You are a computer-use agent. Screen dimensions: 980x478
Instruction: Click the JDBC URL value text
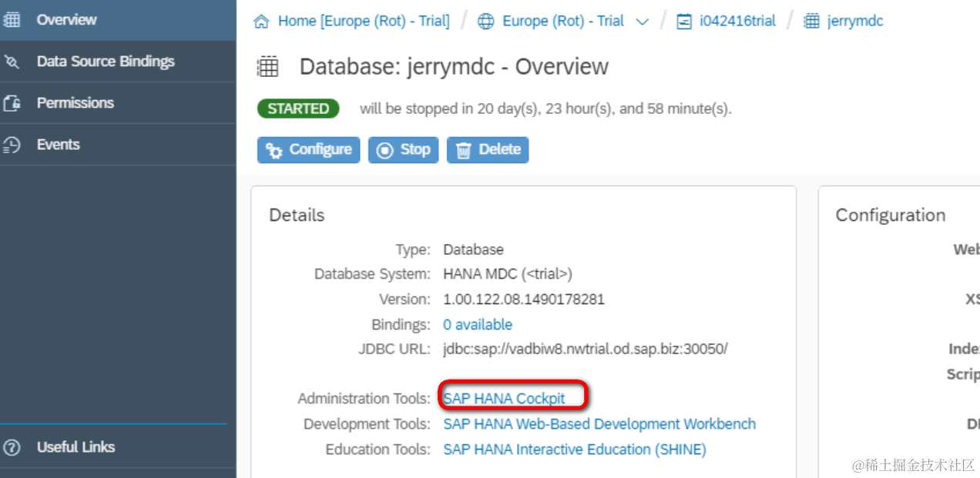(586, 349)
